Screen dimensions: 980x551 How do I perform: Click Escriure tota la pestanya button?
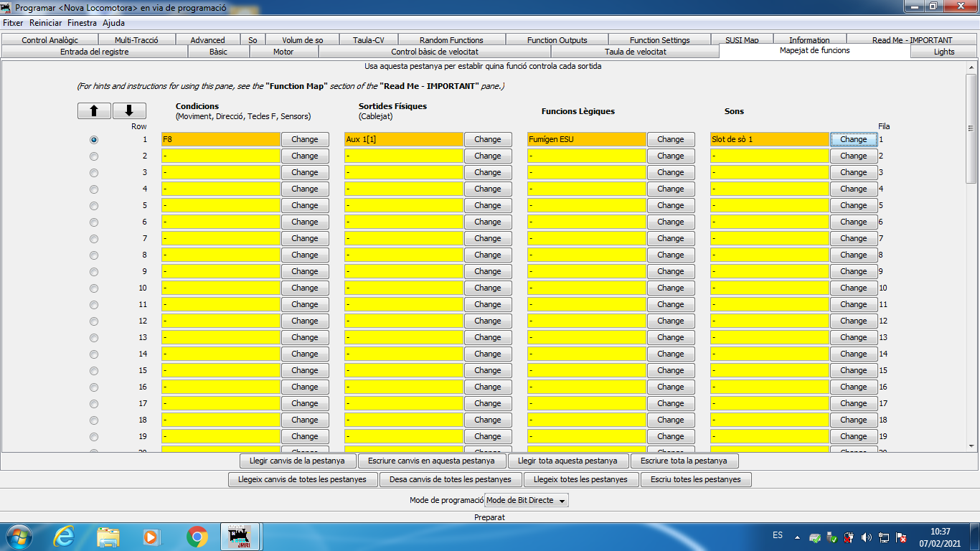click(684, 461)
